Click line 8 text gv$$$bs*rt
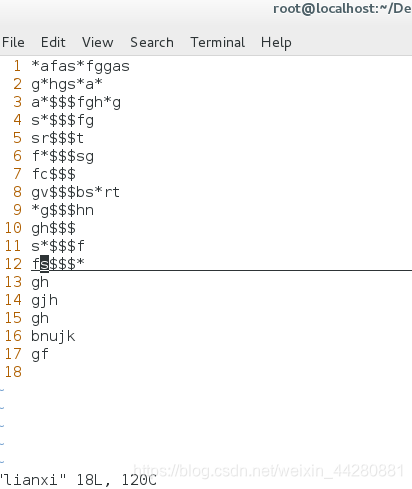Screen dimensions: 412x489 pos(75,192)
